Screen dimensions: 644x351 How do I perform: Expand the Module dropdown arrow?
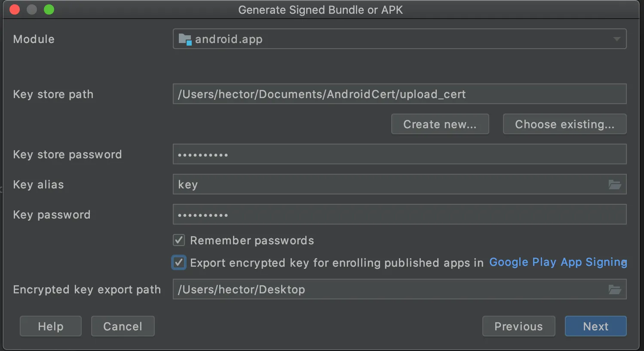[616, 39]
